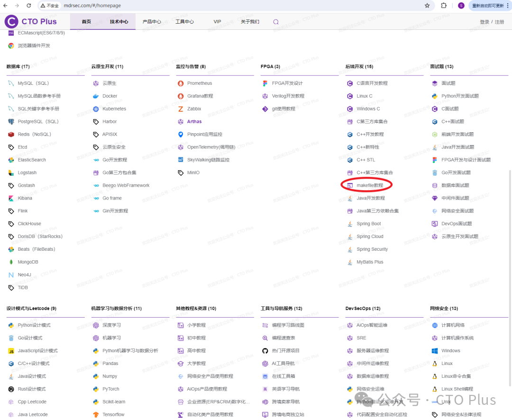Click the 重新启动即可更新 browser update button
This screenshot has width=512, height=420.
pos(487,6)
